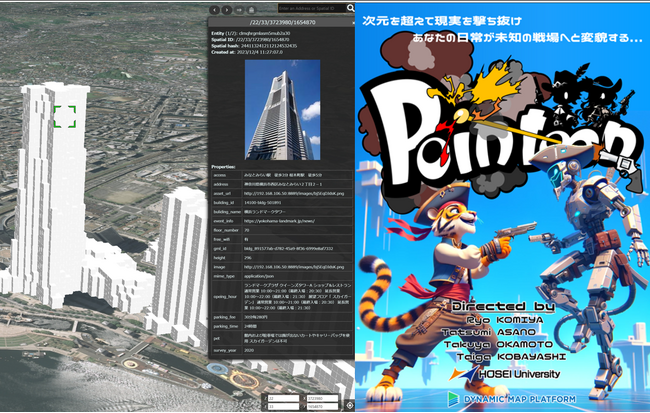Click the image property URL value
This screenshot has height=413, width=650.
294,267
